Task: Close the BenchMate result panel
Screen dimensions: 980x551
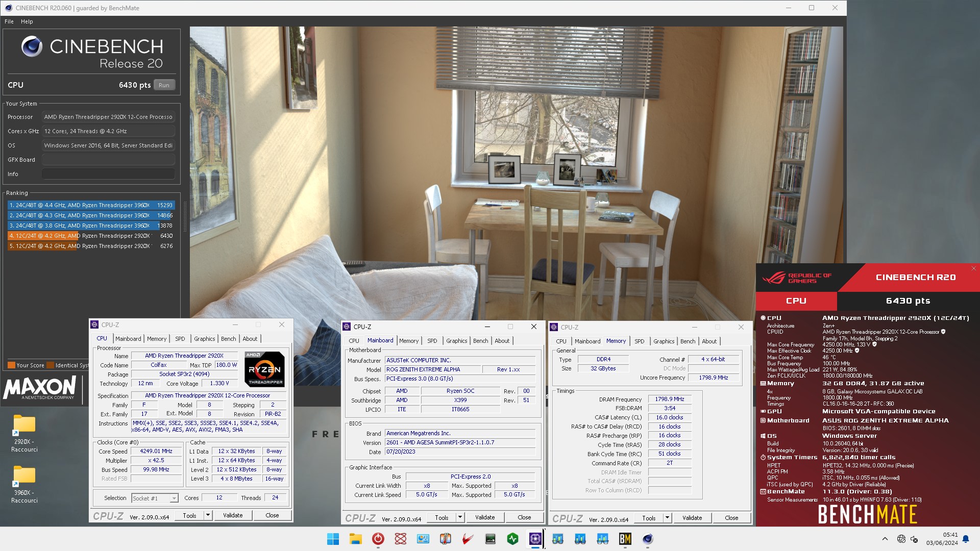Action: tap(973, 268)
